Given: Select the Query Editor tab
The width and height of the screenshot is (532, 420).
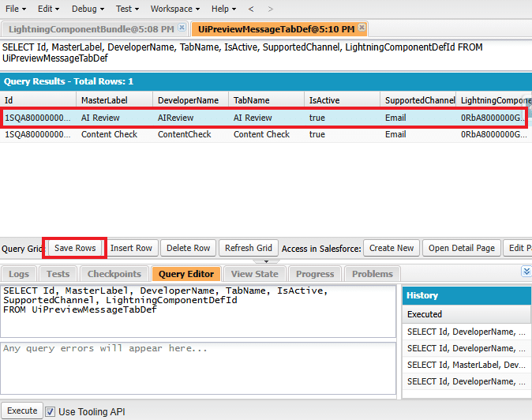Looking at the screenshot, I should [x=186, y=274].
